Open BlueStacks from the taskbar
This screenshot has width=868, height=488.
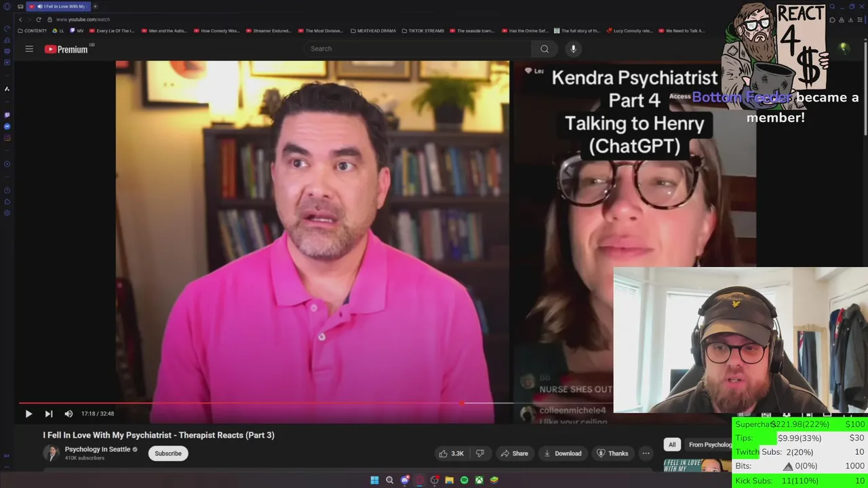click(494, 480)
